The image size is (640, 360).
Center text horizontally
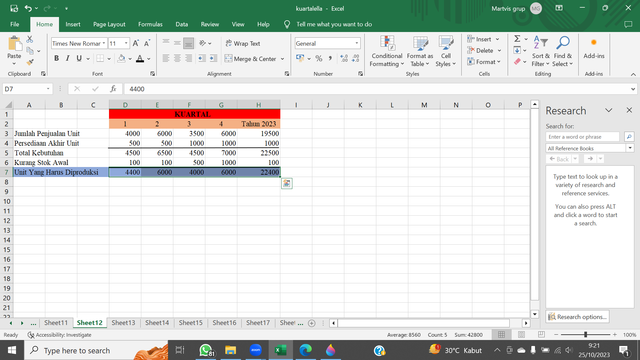click(177, 58)
